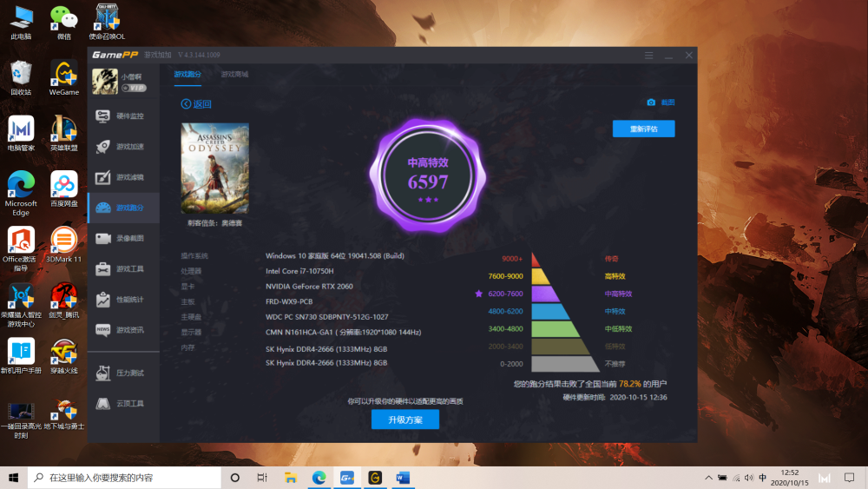The height and width of the screenshot is (489, 868).
Task: Select 游戏跑分 benchmark in sidebar
Action: coord(123,208)
